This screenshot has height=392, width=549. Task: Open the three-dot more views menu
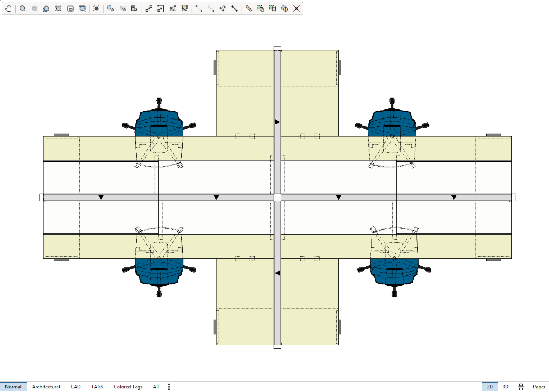[x=169, y=387]
